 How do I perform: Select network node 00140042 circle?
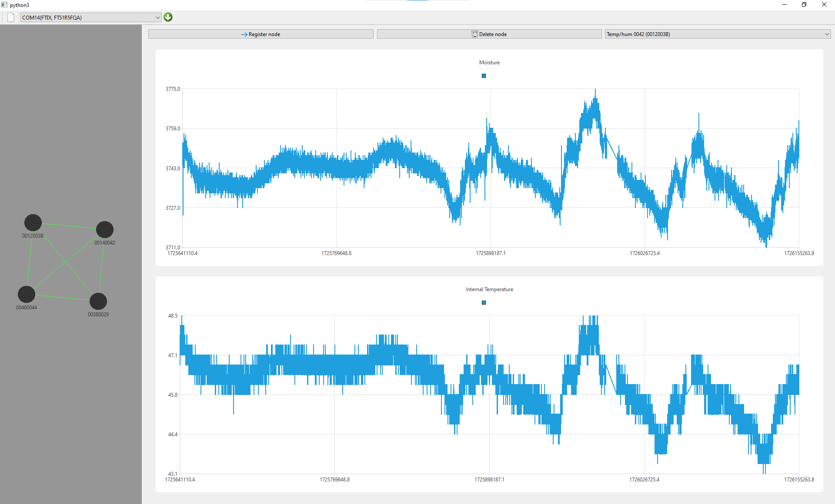coord(105,230)
